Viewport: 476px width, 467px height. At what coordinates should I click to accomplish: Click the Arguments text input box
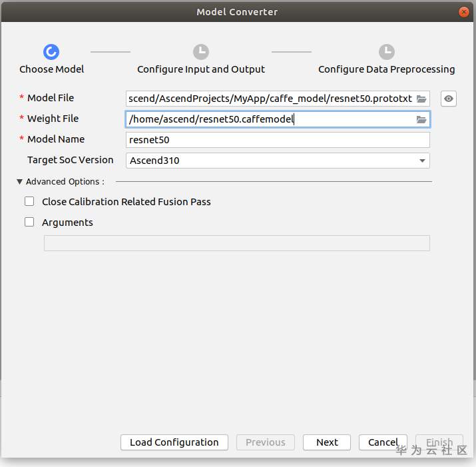236,243
